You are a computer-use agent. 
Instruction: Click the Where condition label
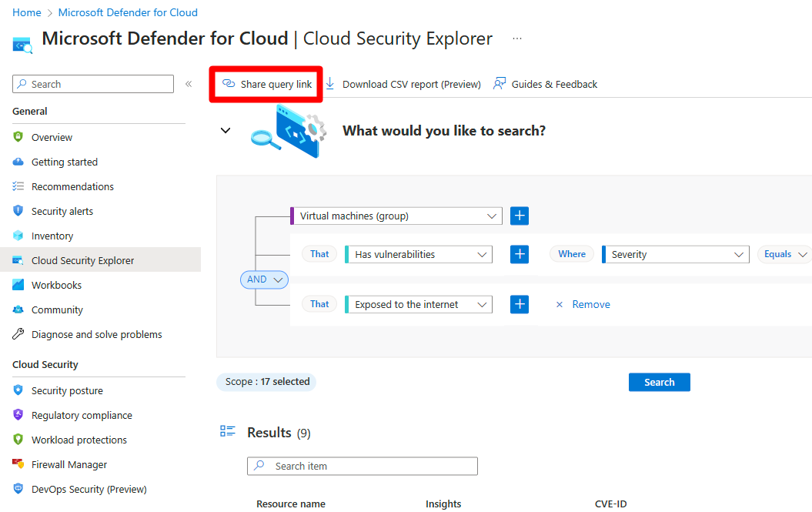[572, 254]
